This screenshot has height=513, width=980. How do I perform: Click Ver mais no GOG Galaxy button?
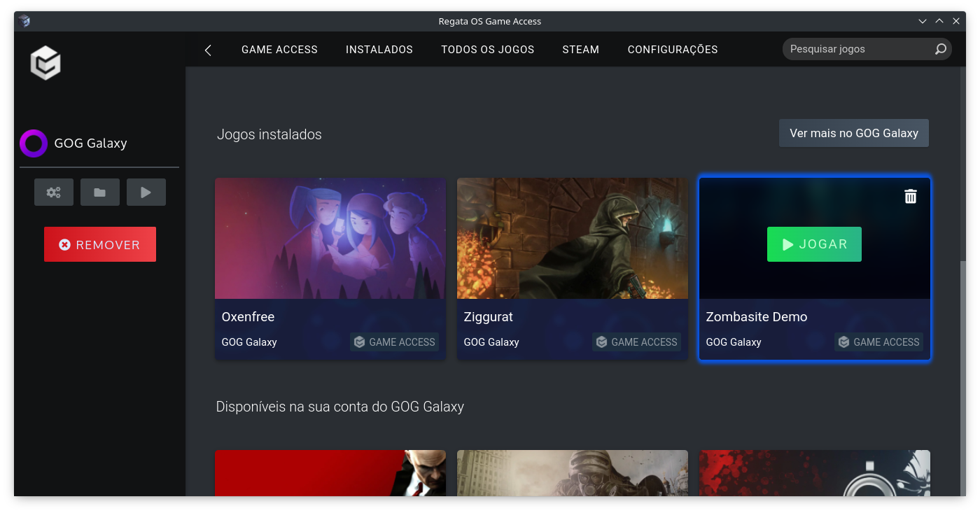[854, 133]
